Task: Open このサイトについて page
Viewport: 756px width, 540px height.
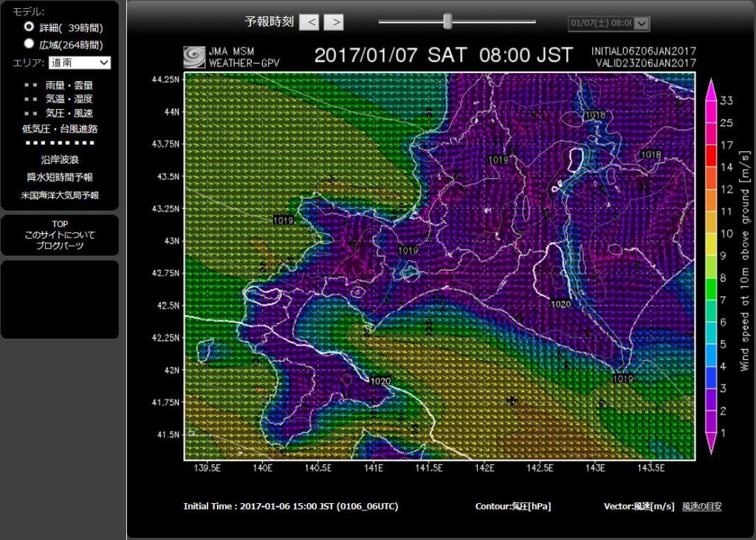Action: (x=60, y=235)
